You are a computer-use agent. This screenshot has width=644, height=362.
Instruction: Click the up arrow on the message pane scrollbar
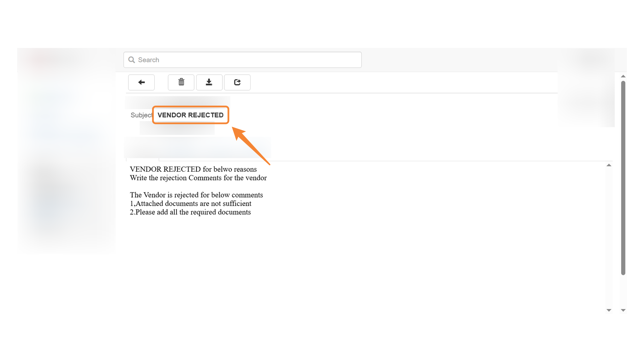pyautogui.click(x=608, y=165)
